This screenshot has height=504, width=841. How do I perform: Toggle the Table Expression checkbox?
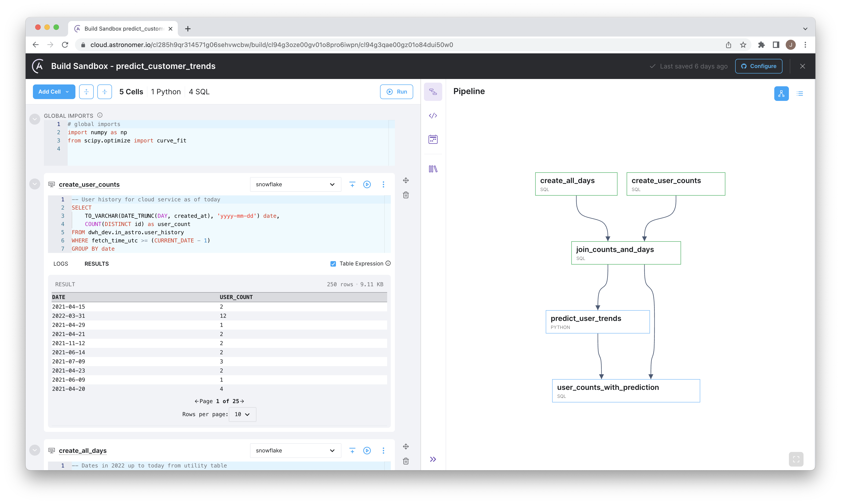pos(333,264)
